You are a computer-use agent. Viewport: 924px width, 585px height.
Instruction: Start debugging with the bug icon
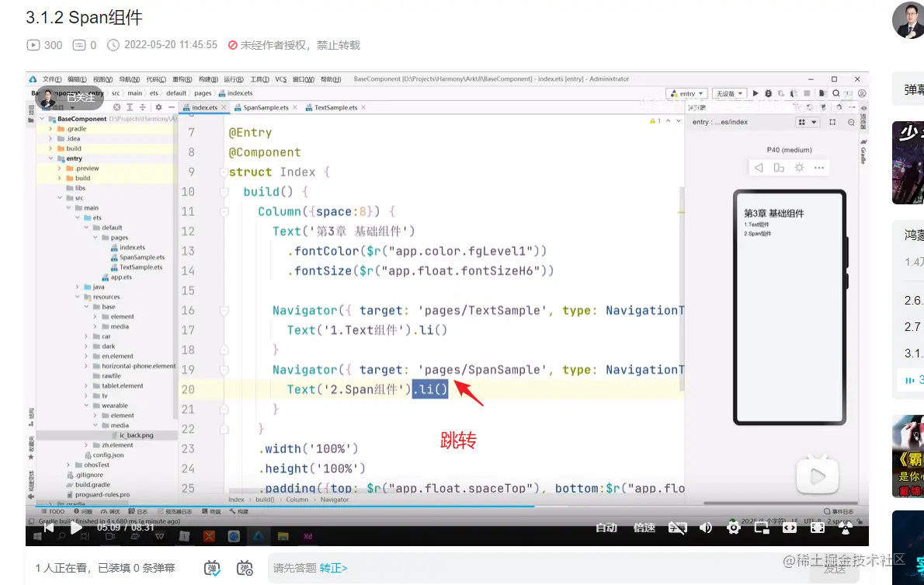(x=768, y=93)
